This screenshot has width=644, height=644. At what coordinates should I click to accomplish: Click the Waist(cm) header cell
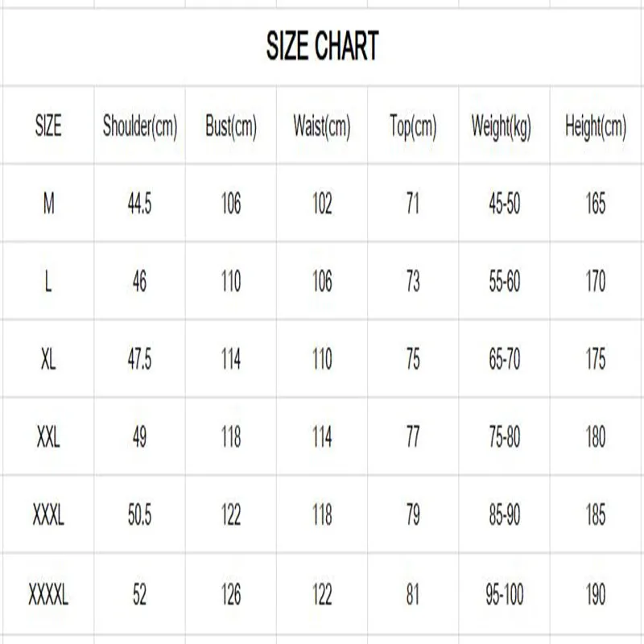coord(322,126)
